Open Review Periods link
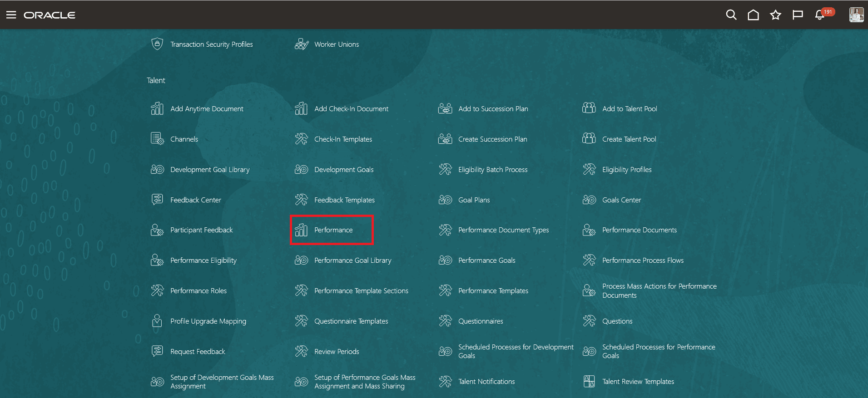 point(337,352)
